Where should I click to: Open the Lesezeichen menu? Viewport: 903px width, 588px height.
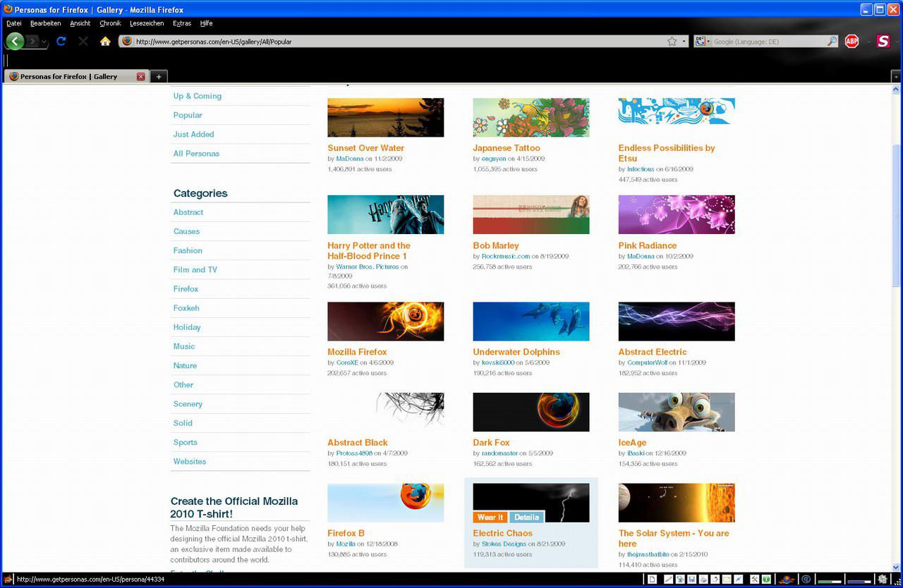(x=147, y=23)
